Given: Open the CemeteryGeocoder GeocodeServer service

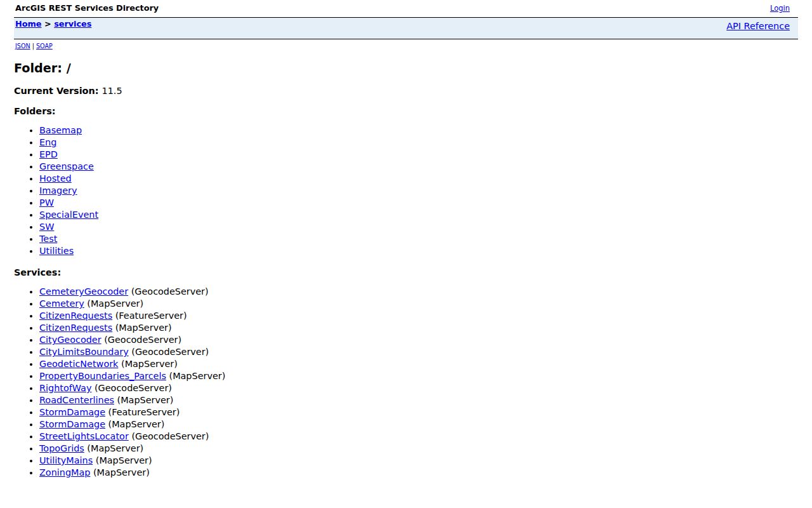Looking at the screenshot, I should coord(84,291).
